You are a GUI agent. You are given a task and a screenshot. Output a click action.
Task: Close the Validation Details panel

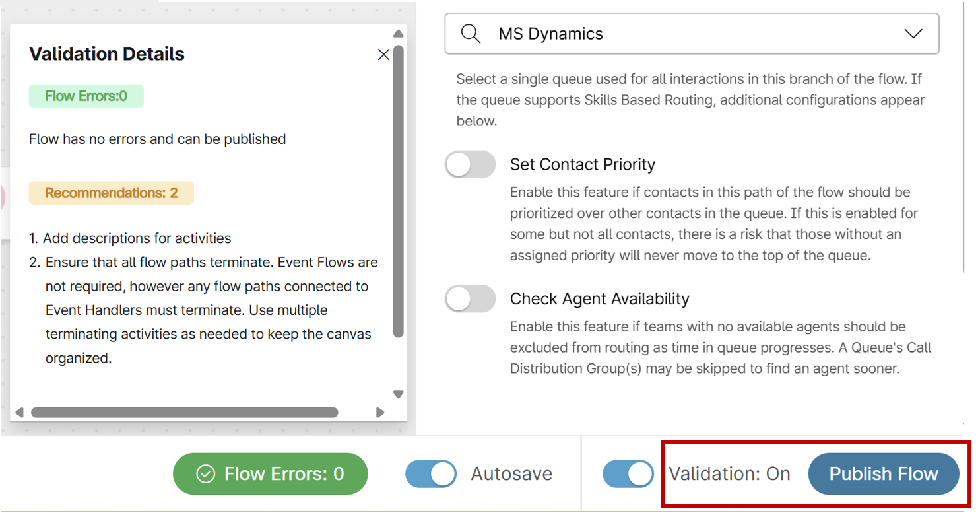coord(383,55)
